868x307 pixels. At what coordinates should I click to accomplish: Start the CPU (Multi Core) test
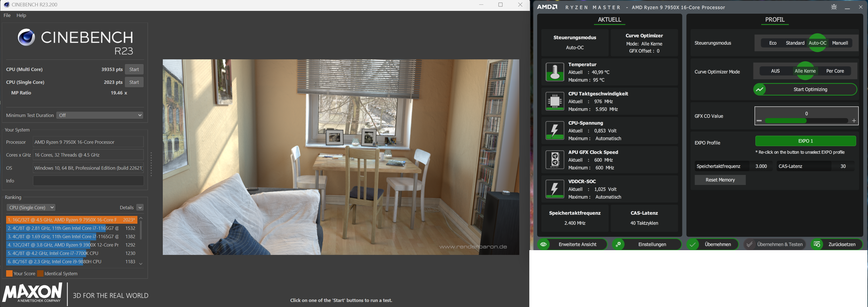tap(134, 69)
